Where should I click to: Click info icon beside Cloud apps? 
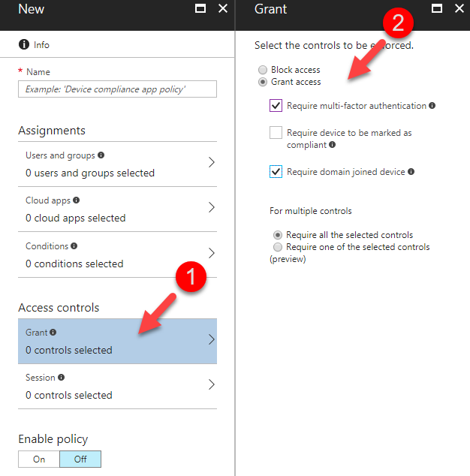(x=77, y=200)
